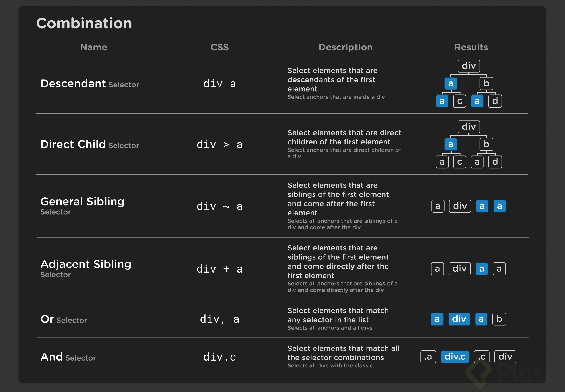The height and width of the screenshot is (392, 565).
Task: Select the 'div + a' CSS code
Action: [219, 269]
